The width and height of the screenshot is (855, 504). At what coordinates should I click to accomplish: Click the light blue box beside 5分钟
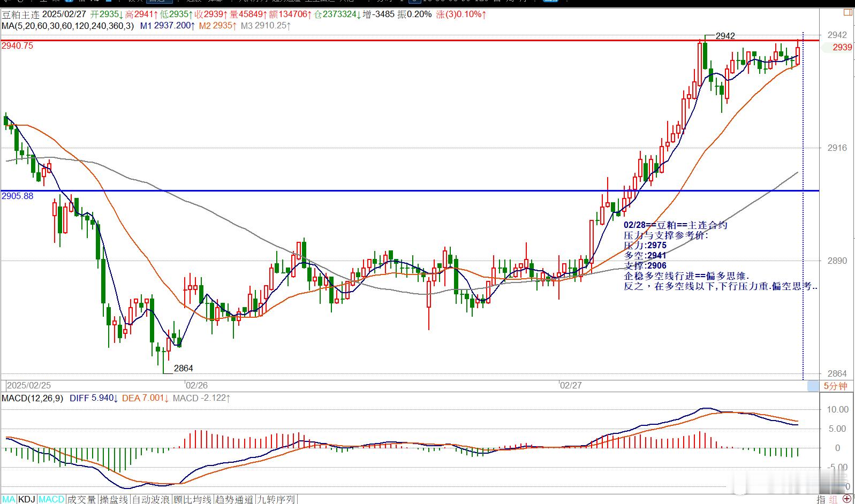point(813,386)
